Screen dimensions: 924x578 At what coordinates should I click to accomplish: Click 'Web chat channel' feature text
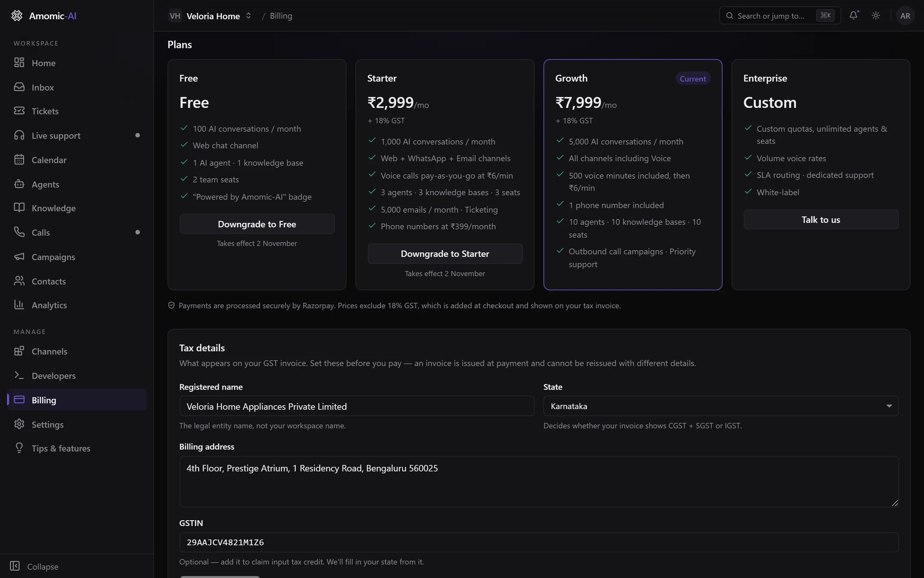[225, 146]
